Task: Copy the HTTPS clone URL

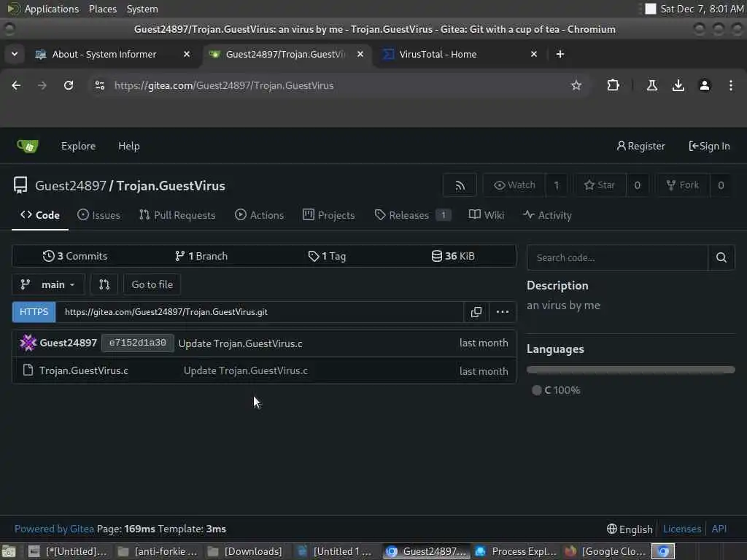Action: (x=476, y=312)
